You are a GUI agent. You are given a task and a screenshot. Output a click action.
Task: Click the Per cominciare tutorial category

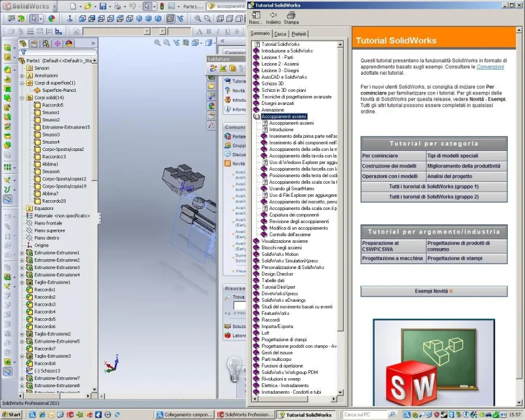pos(393,156)
